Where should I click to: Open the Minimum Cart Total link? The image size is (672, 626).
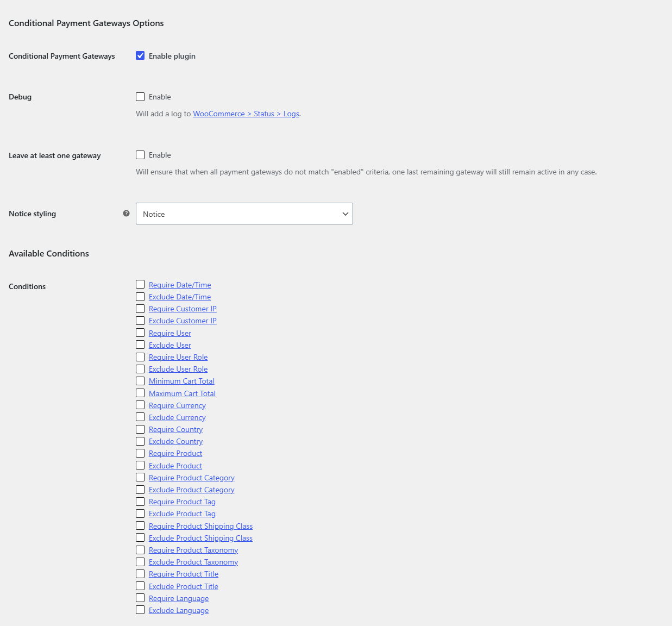(181, 381)
